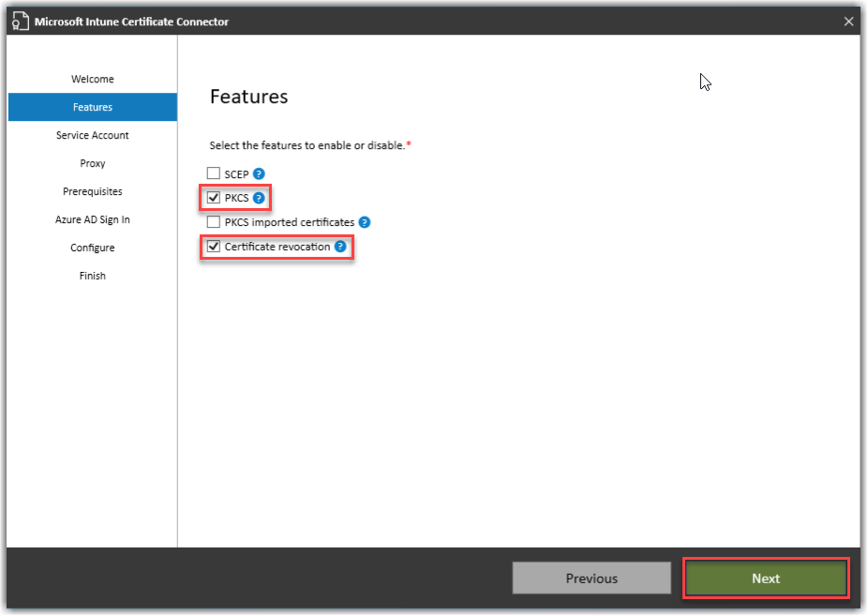Screen dimensions: 868x616
Task: Enable PKCS imported certificates checkbox
Action: pos(214,222)
